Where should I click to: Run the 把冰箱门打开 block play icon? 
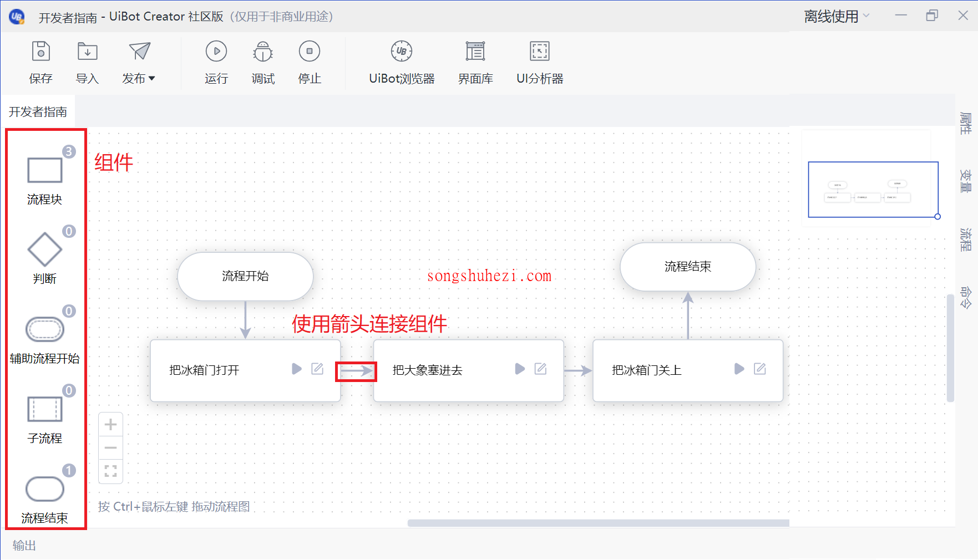[x=297, y=369]
